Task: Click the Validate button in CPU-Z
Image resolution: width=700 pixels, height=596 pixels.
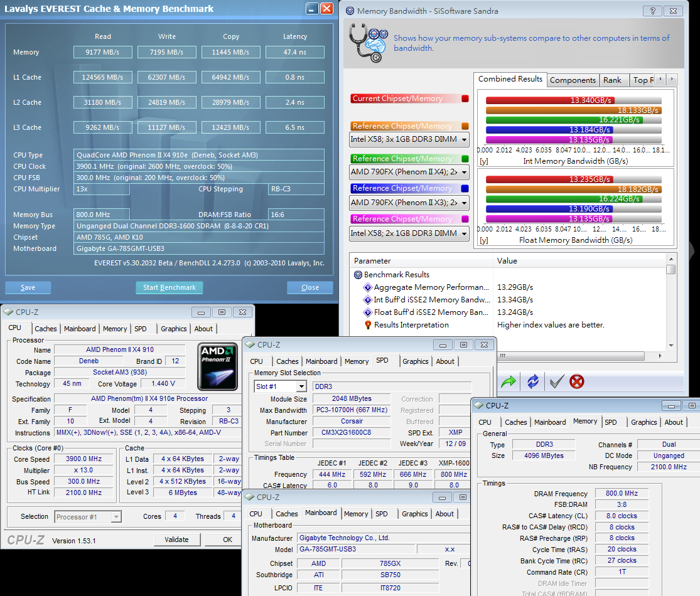Action: click(x=176, y=540)
